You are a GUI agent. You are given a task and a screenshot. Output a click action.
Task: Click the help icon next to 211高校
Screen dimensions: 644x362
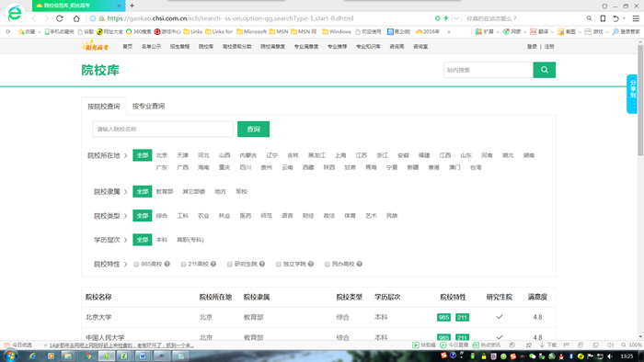213,264
